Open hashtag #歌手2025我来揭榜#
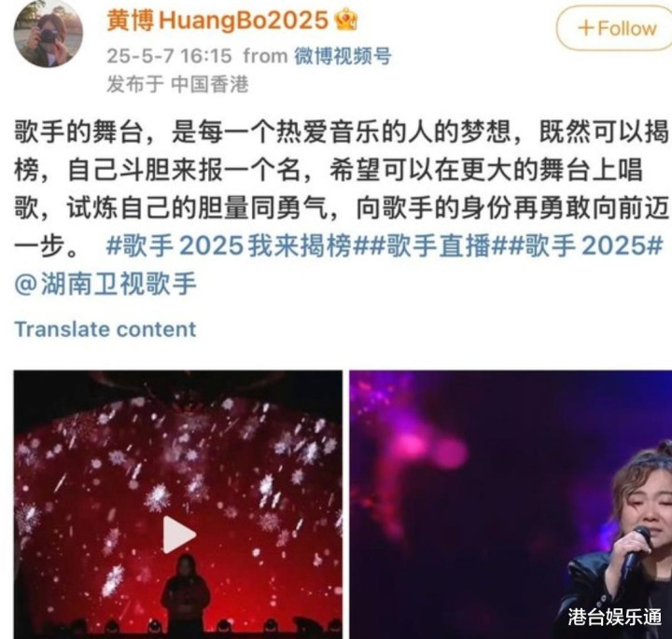The width and height of the screenshot is (672, 639). click(229, 246)
